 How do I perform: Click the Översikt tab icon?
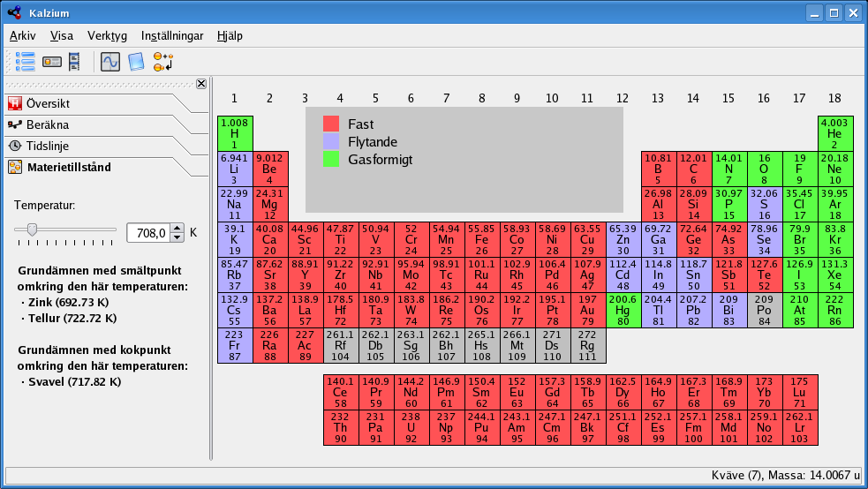15,103
